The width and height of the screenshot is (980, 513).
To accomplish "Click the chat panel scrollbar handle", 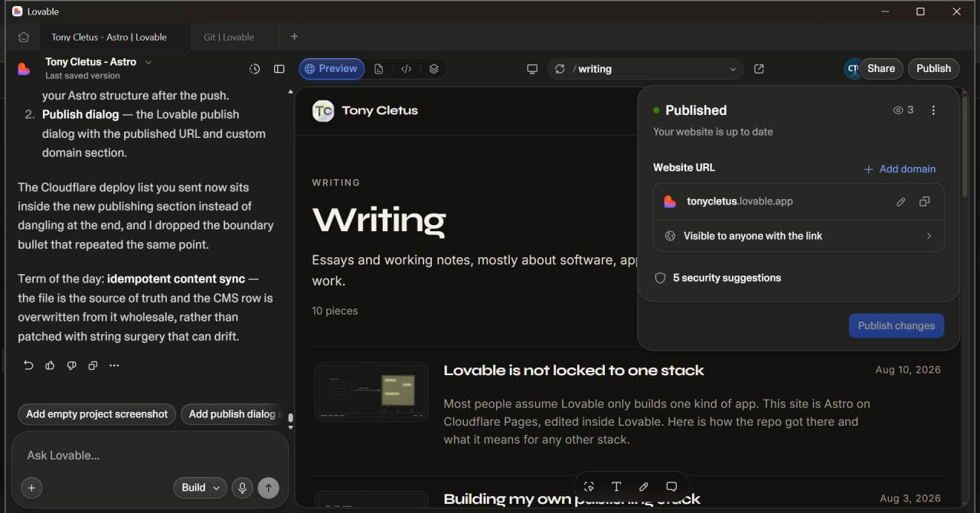I will [290, 419].
